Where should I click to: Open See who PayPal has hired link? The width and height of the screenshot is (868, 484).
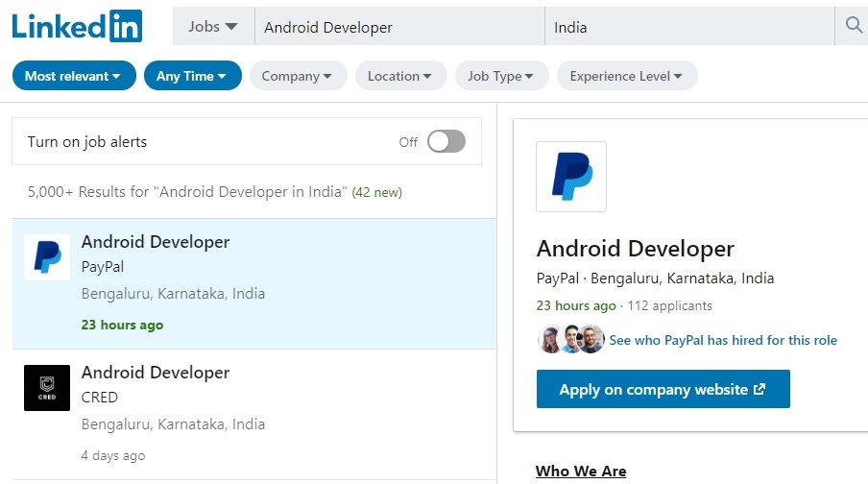[723, 340]
